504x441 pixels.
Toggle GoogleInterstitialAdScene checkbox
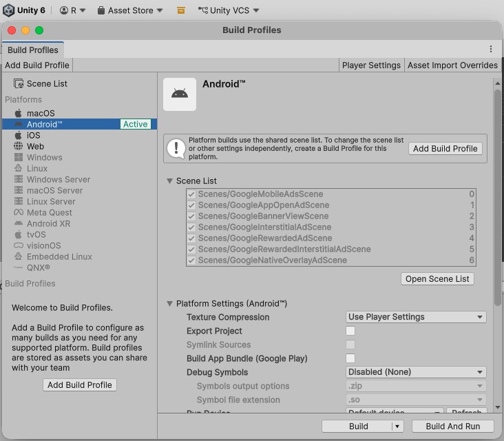pyautogui.click(x=191, y=227)
